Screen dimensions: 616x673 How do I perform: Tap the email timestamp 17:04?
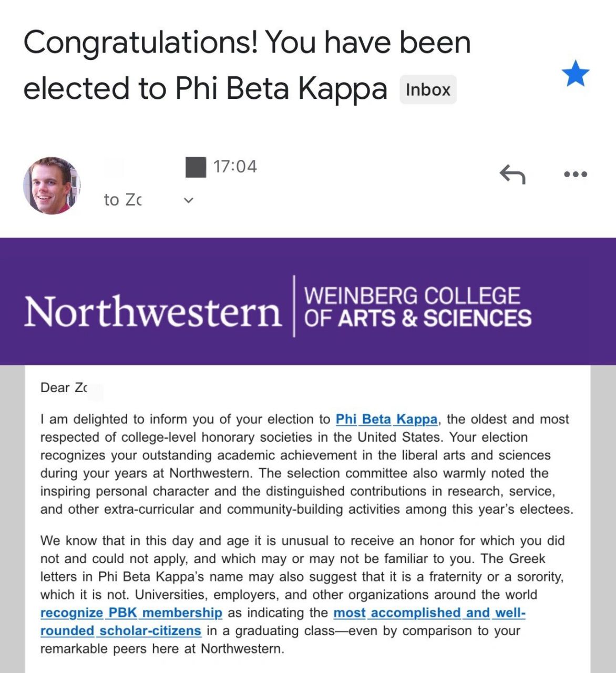[x=234, y=166]
